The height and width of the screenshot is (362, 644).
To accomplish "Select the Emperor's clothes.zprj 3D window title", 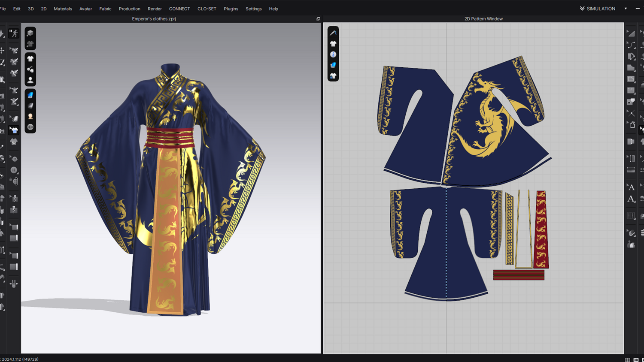I will point(154,19).
